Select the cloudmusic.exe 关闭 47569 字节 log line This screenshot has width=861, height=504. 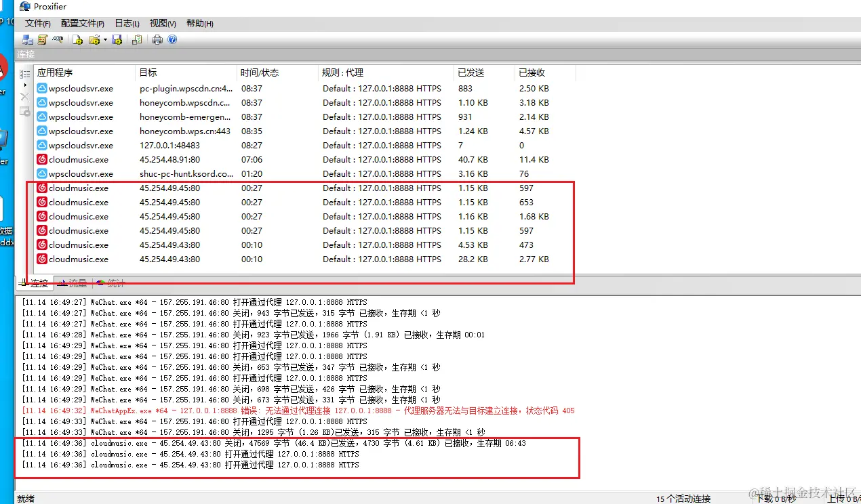(x=273, y=443)
